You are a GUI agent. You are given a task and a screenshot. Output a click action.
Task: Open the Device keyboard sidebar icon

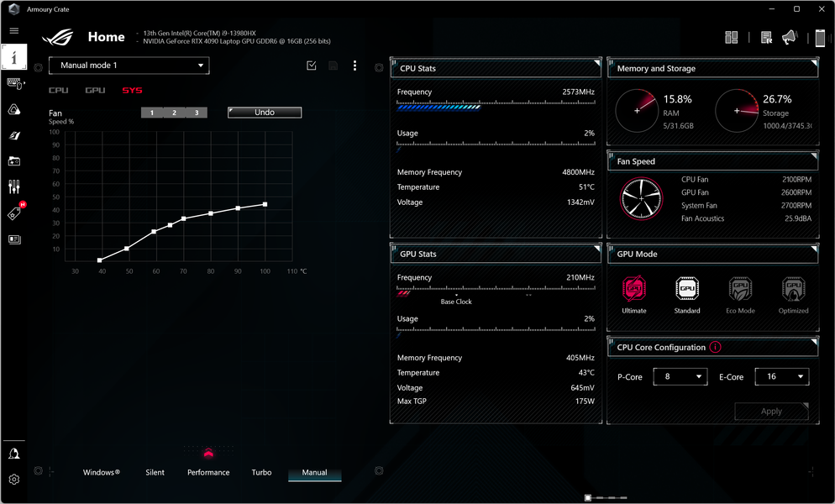pos(14,84)
